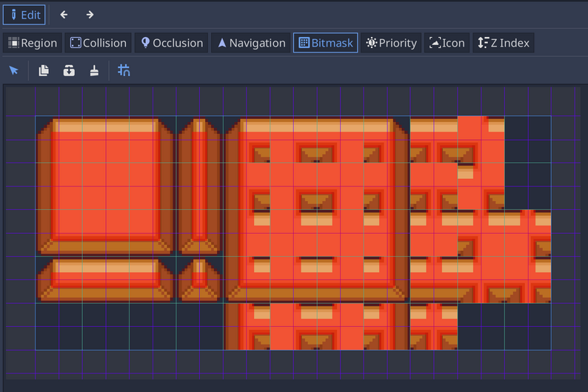Image resolution: width=588 pixels, height=392 pixels.
Task: Switch to the Icon tab
Action: [447, 43]
